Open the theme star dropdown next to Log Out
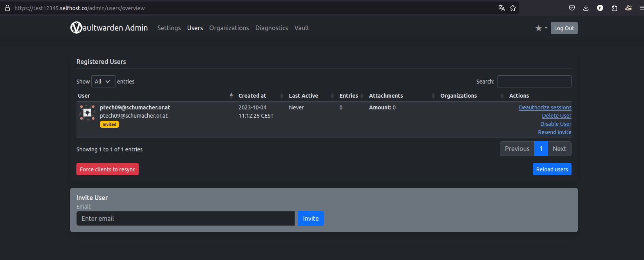Screen dimensions: 644x260 [541, 28]
